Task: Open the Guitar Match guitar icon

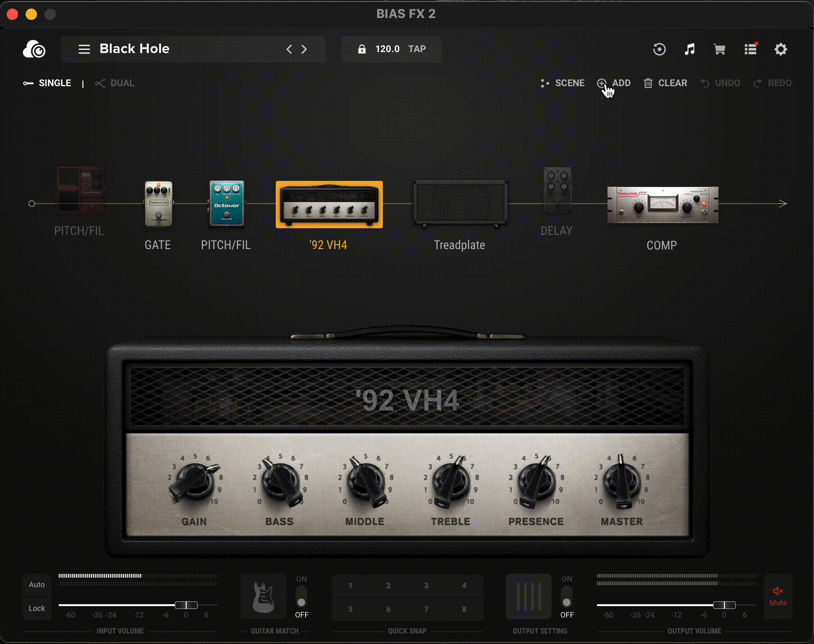Action: pyautogui.click(x=263, y=597)
